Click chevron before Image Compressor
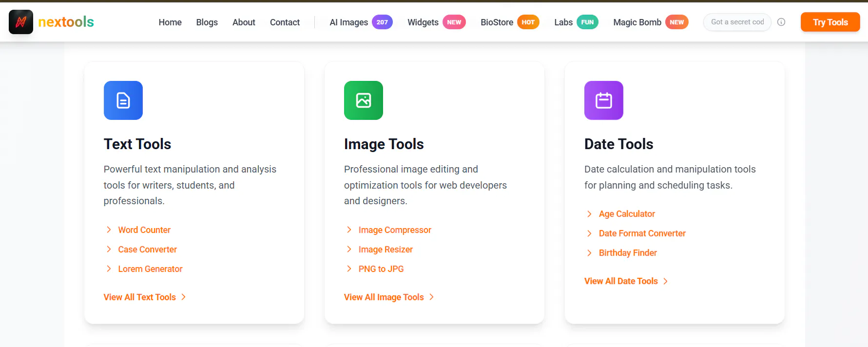 click(349, 230)
